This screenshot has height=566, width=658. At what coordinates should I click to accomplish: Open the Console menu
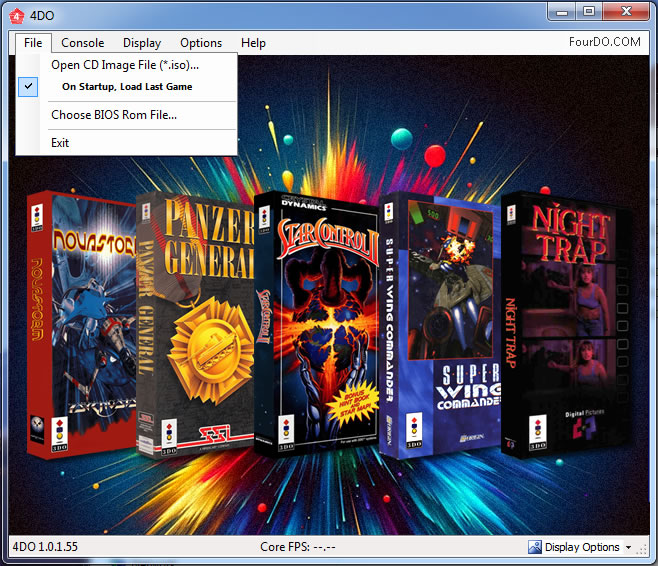click(83, 43)
